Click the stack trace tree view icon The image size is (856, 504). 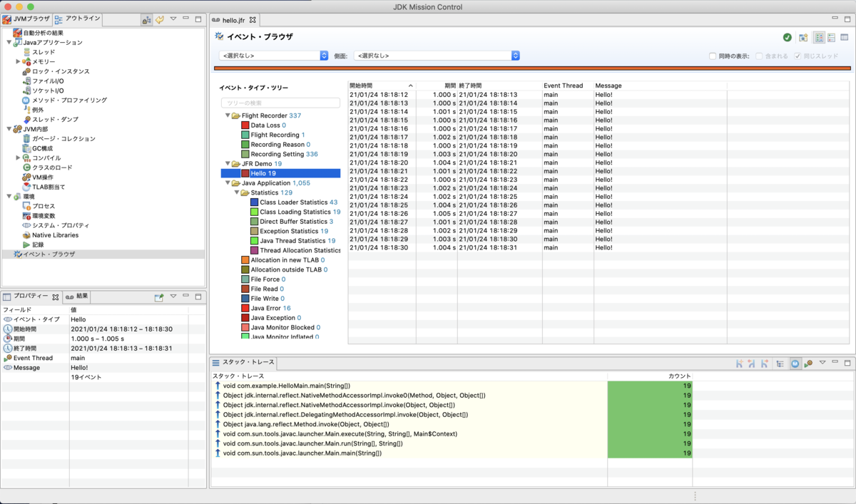780,364
